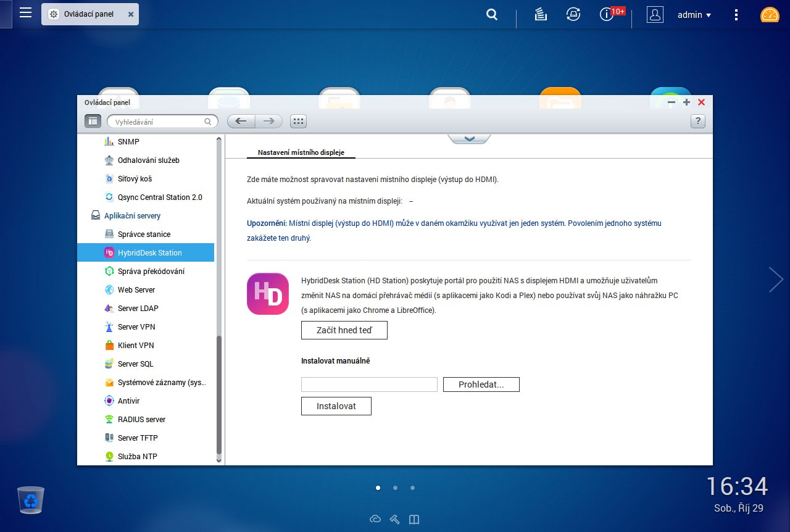Click the Začít hned teď button

pos(344,330)
